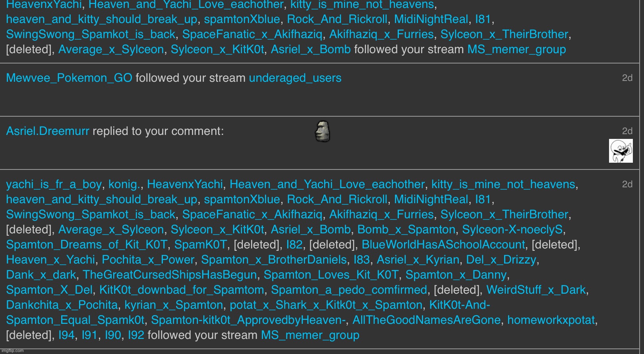Image resolution: width=644 pixels, height=354 pixels.
Task: Open yachi_is_fr_a_boy profile link
Action: (54, 184)
